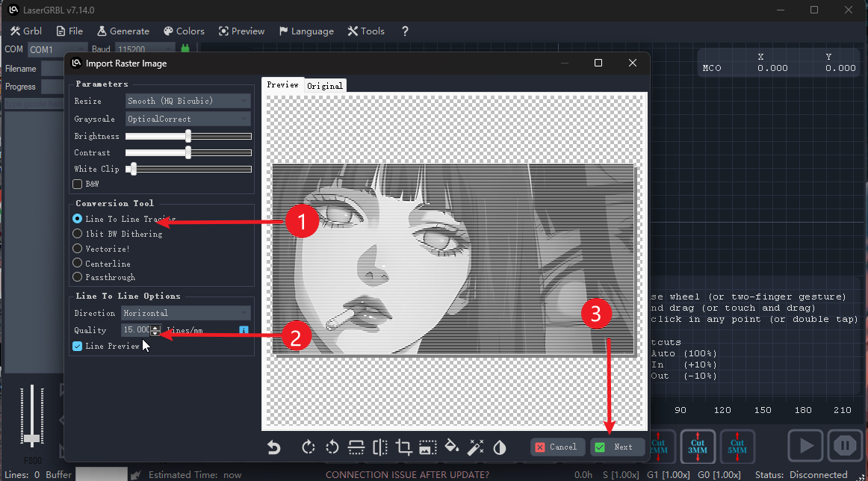Rotate image counter-clockwise
Image resolution: width=868 pixels, height=481 pixels.
coord(332,447)
